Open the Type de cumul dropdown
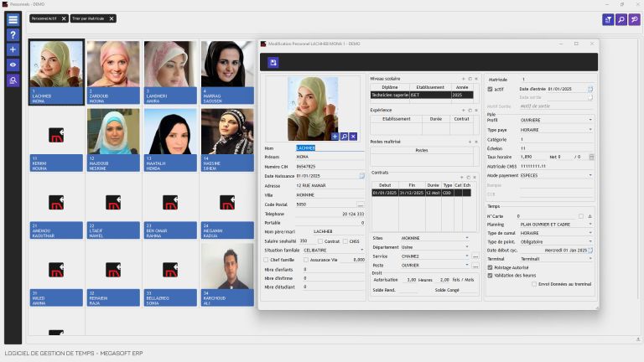Screen dimensions: 644x362 tap(590, 233)
